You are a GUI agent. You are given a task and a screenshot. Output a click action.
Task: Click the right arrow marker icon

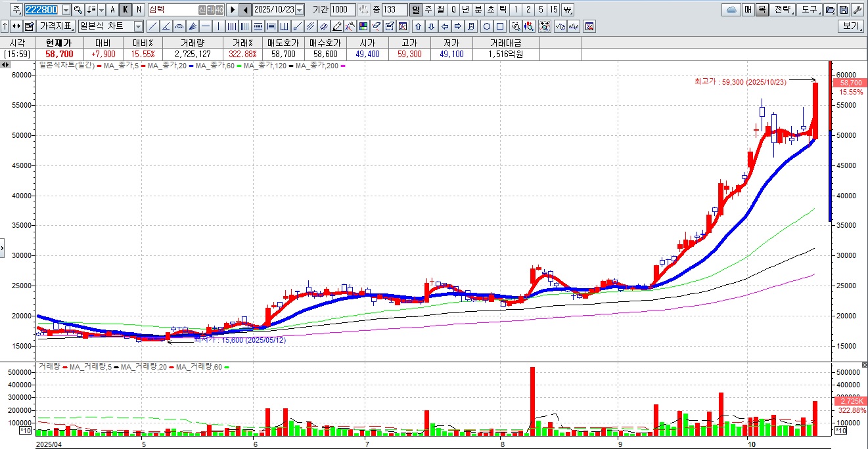pyautogui.click(x=458, y=26)
